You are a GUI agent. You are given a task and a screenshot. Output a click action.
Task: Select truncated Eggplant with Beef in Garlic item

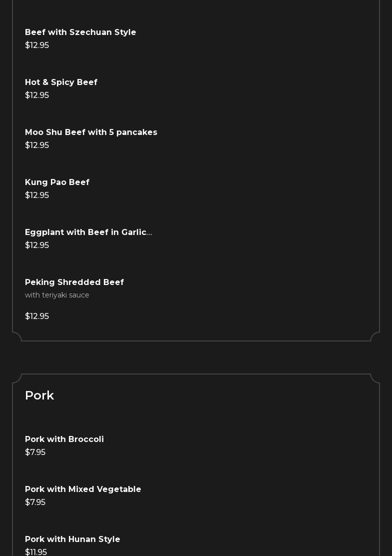88,232
